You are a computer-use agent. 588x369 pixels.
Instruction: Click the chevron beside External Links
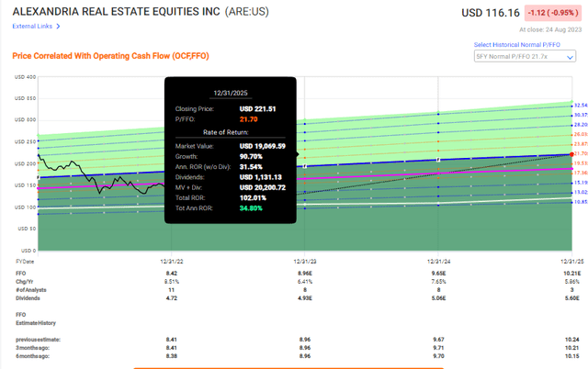point(58,27)
